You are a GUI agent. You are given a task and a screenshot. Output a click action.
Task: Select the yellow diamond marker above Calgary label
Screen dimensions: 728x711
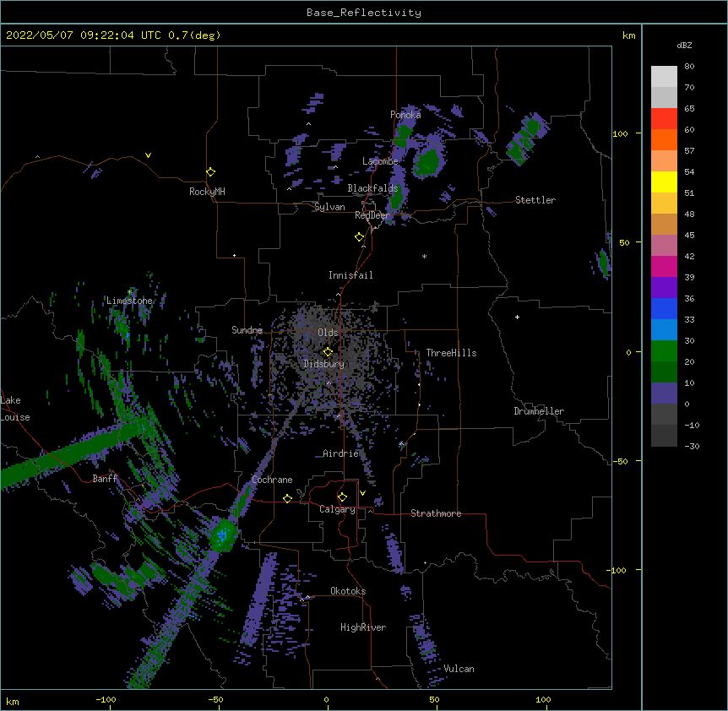pos(342,497)
